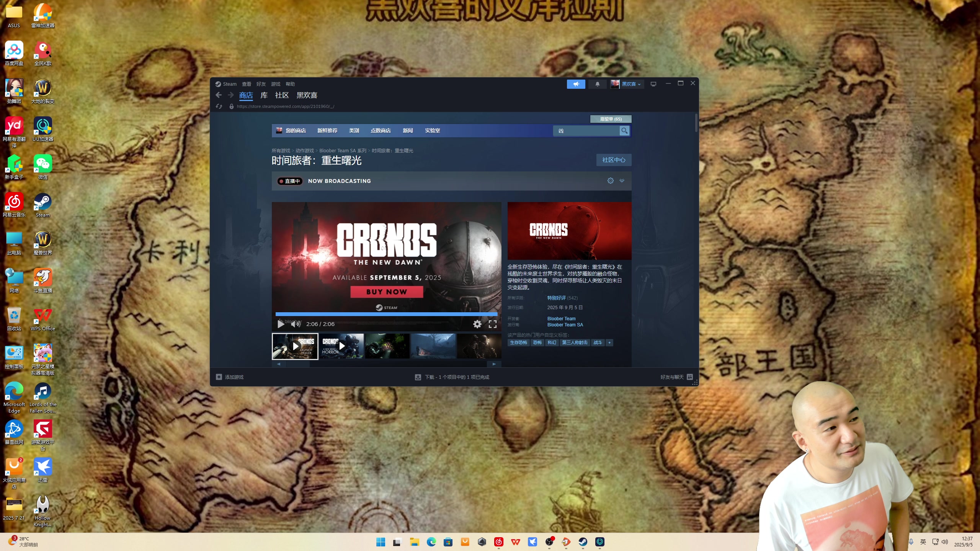Viewport: 980px width, 551px height.
Task: Open 微信 WeChat desktop icon
Action: [x=43, y=168]
